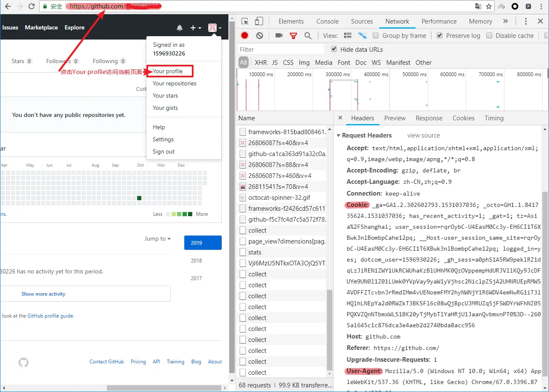The image size is (549, 392).
Task: Select the All request type filter
Action: pos(244,63)
